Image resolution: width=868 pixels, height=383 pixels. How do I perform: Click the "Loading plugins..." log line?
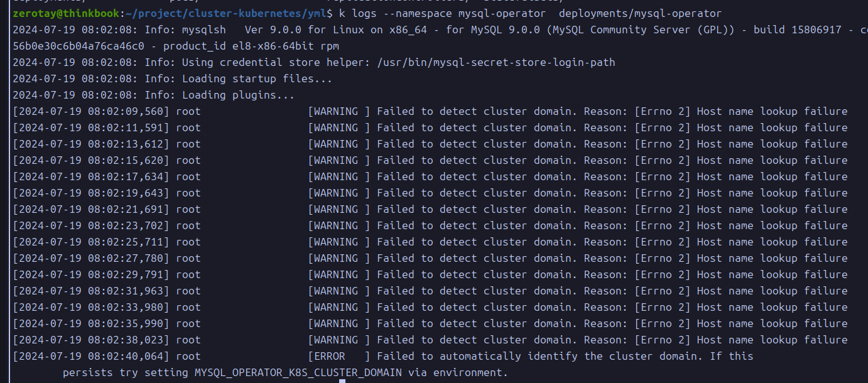click(238, 95)
